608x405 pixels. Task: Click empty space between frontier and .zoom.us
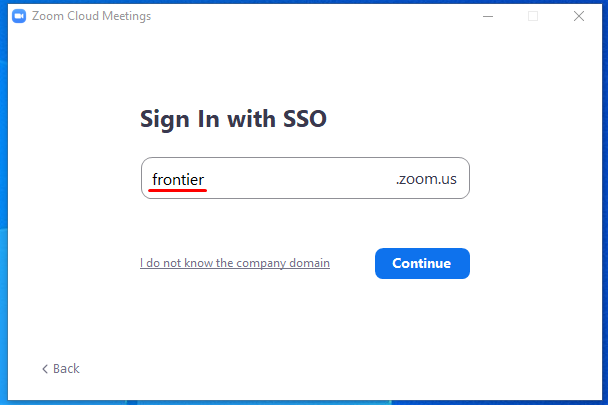coord(299,178)
